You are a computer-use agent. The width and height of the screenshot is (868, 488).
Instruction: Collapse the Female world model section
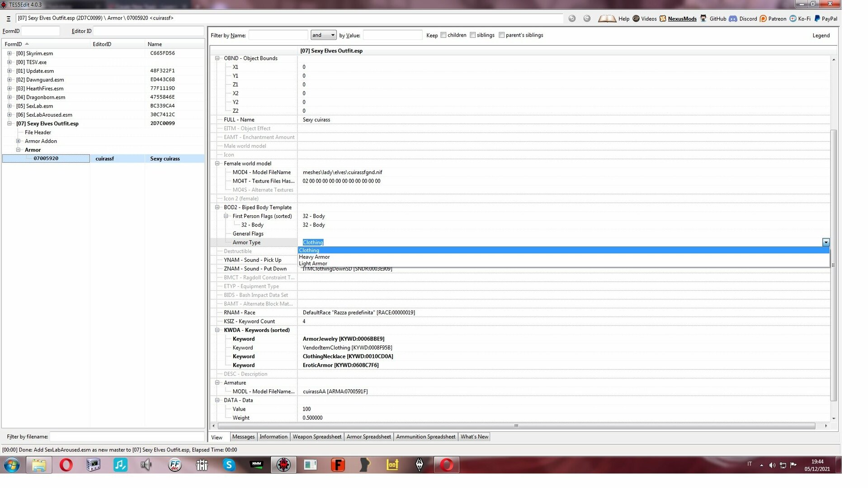[x=217, y=164]
